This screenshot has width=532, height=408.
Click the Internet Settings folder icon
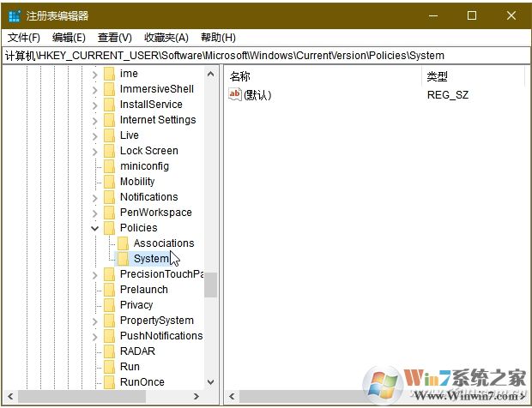point(109,120)
